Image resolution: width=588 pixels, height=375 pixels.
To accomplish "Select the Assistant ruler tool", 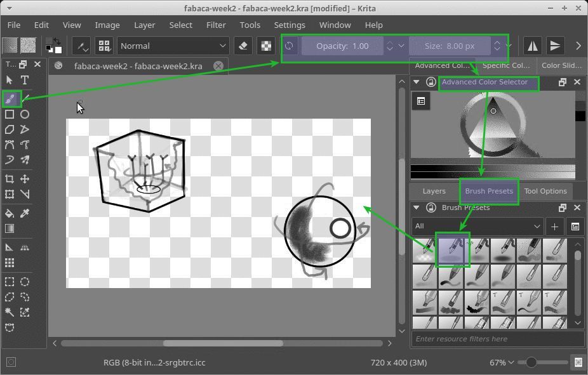I will (10, 247).
